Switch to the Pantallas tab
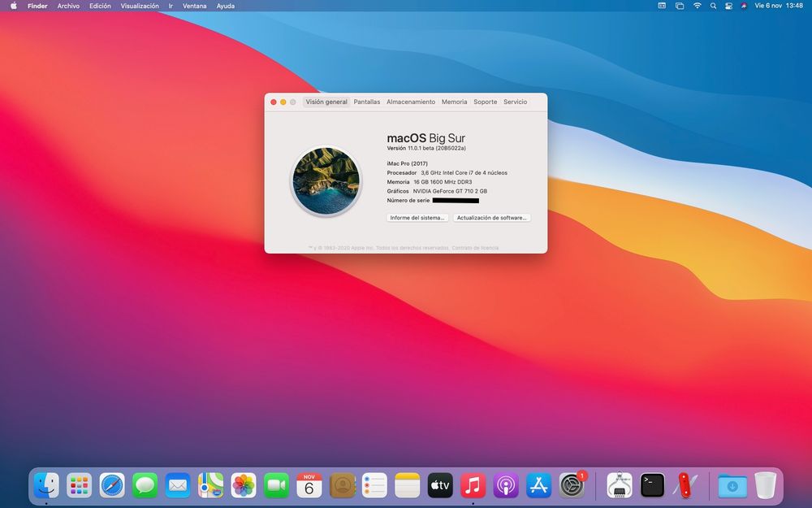The height and width of the screenshot is (508, 812). [367, 102]
